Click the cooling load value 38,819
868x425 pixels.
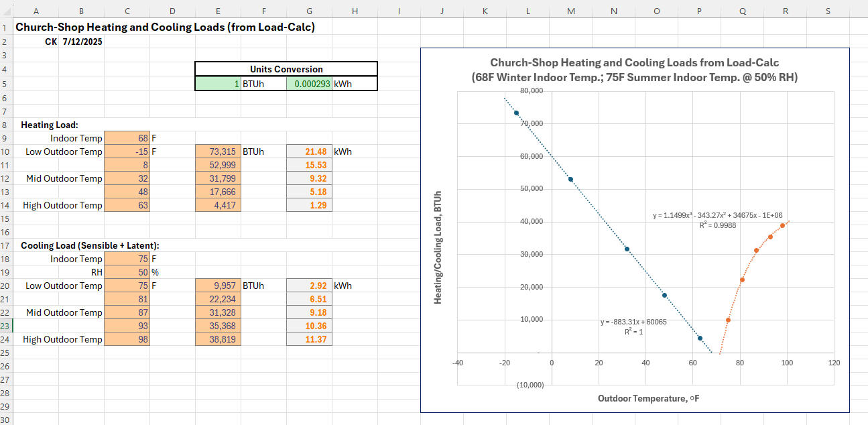219,339
